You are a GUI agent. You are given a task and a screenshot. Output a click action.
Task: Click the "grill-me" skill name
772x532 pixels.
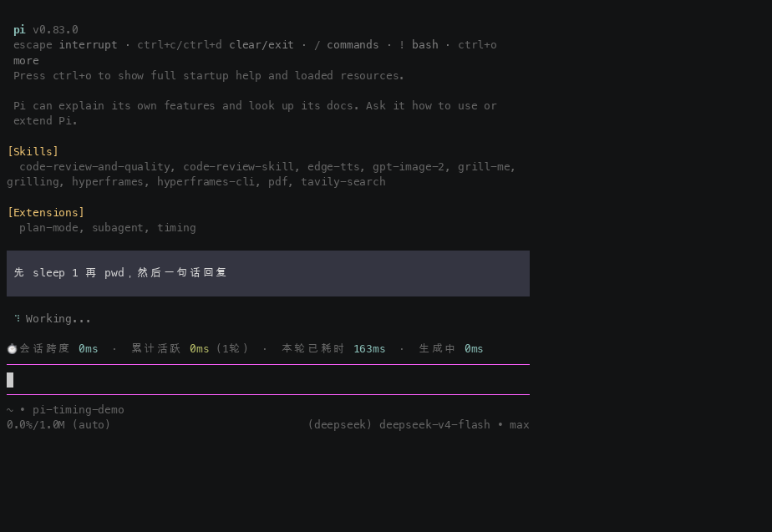tap(484, 167)
